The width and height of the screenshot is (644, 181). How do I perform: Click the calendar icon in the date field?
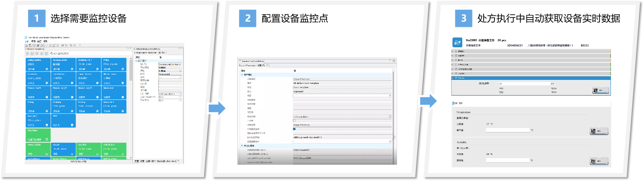coord(390,117)
